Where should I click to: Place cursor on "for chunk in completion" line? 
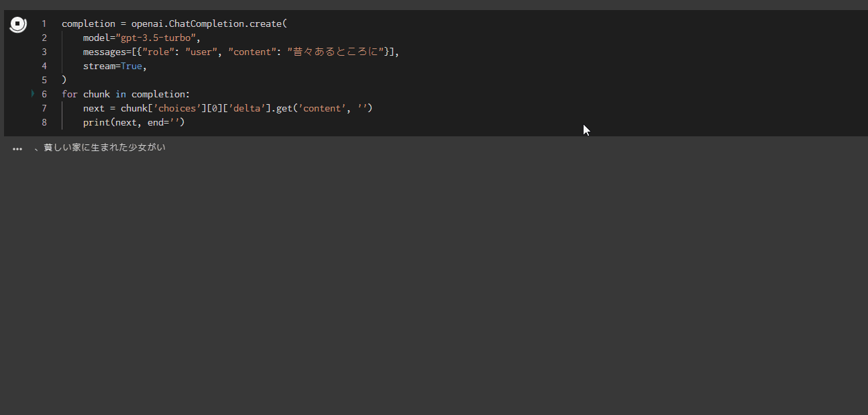[x=126, y=94]
